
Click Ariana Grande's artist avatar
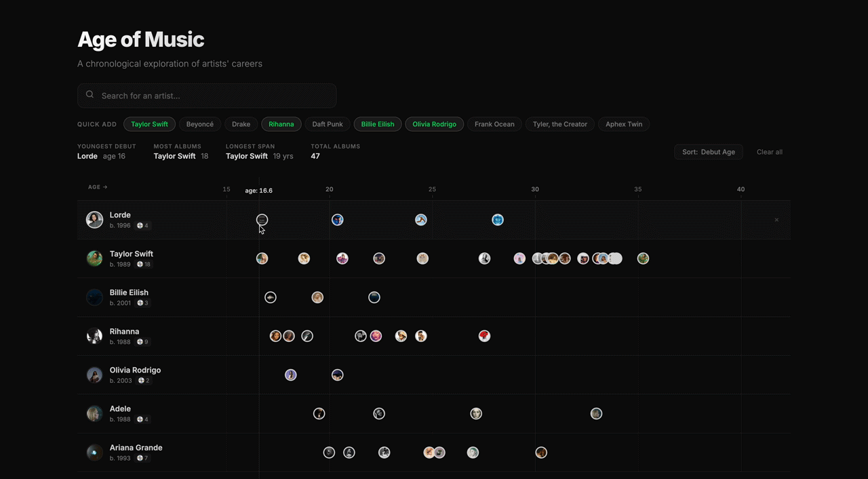94,453
